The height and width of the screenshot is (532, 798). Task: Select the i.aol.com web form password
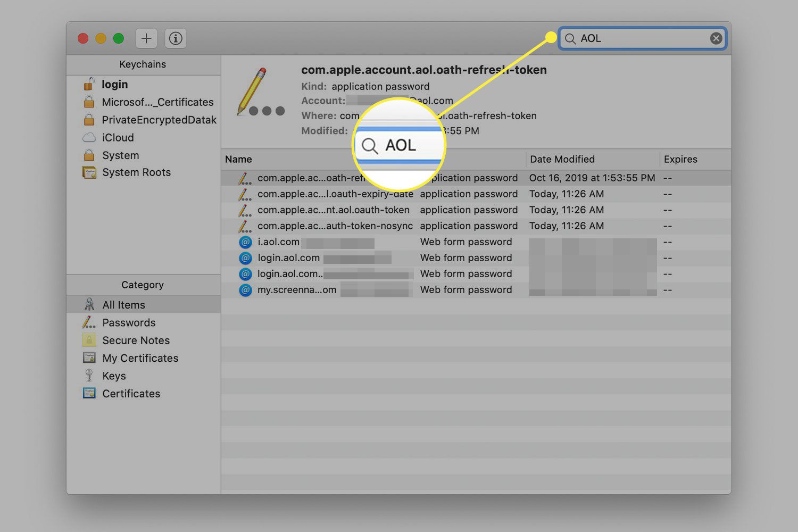(476, 242)
